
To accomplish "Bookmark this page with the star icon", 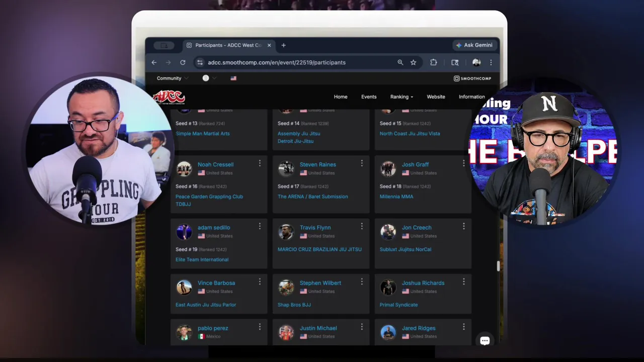I will click(413, 62).
